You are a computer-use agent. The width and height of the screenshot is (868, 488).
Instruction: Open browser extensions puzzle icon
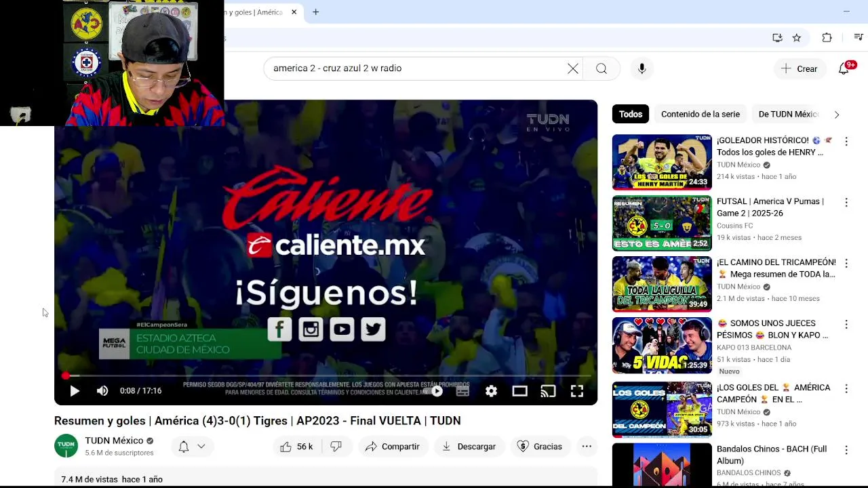click(827, 38)
